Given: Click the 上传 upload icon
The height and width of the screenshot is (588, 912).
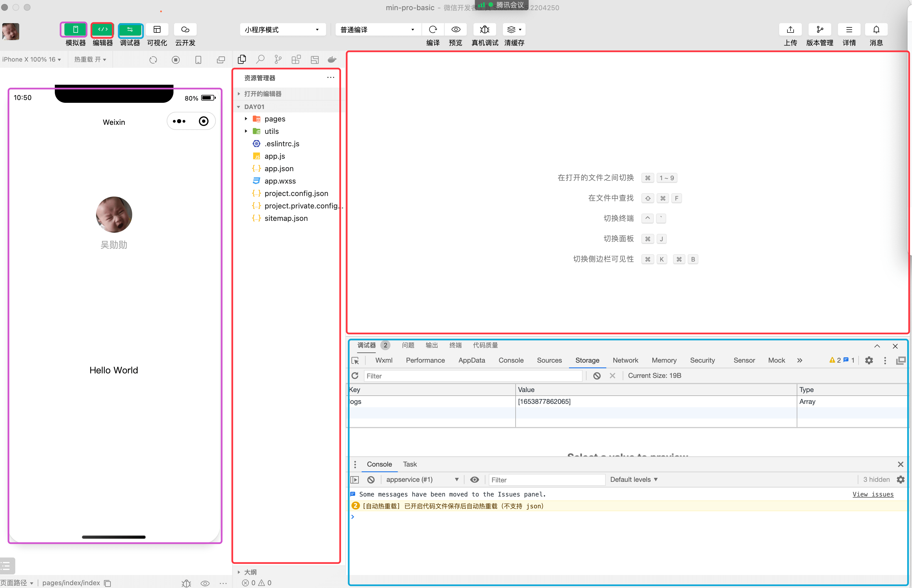Looking at the screenshot, I should 790,30.
